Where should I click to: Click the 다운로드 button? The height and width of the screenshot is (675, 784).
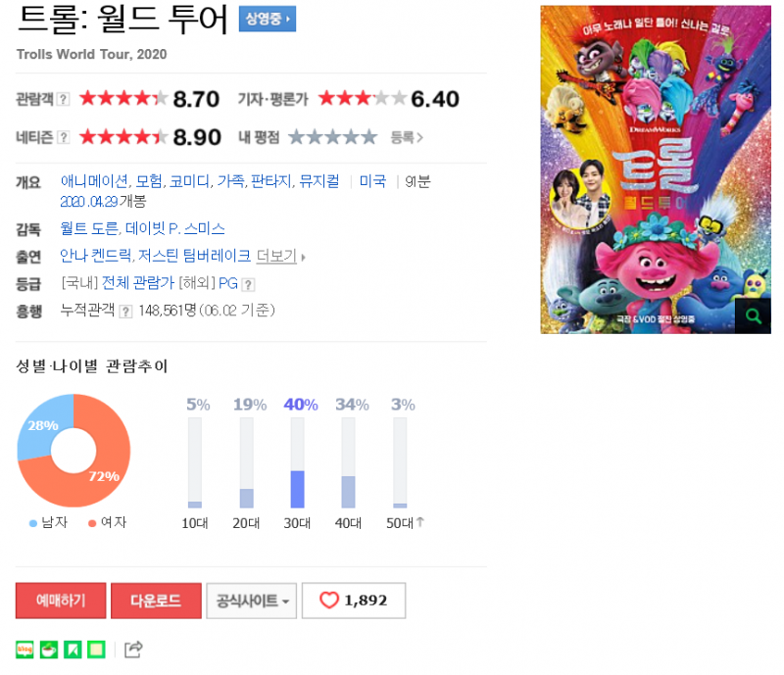[156, 601]
